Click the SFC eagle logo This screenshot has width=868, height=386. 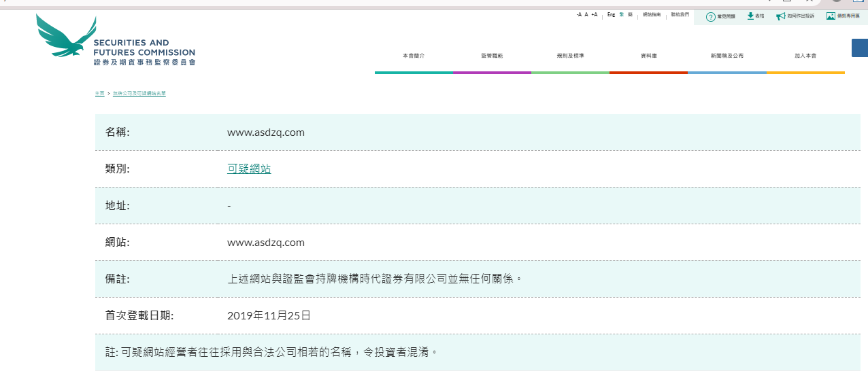[66, 36]
